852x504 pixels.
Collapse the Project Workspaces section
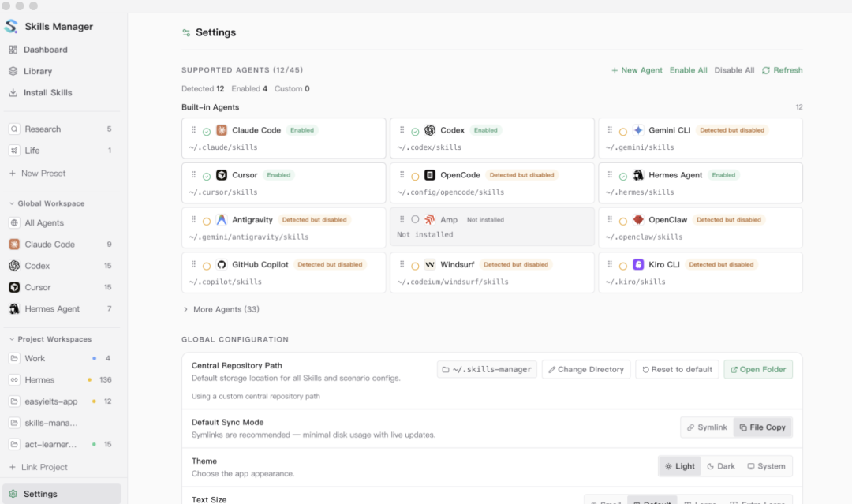tap(50, 339)
